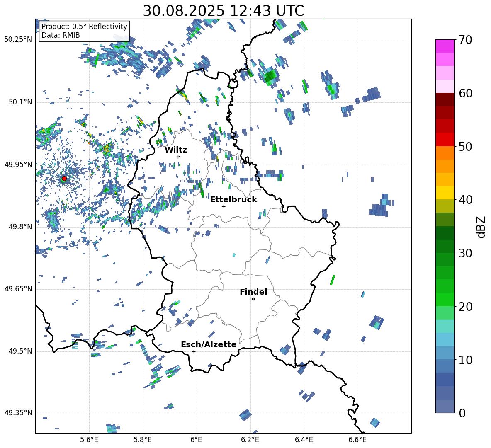Viewport: 491px width, 448px height.
Task: Select the Esch/Alzette city label
Action: tap(209, 344)
